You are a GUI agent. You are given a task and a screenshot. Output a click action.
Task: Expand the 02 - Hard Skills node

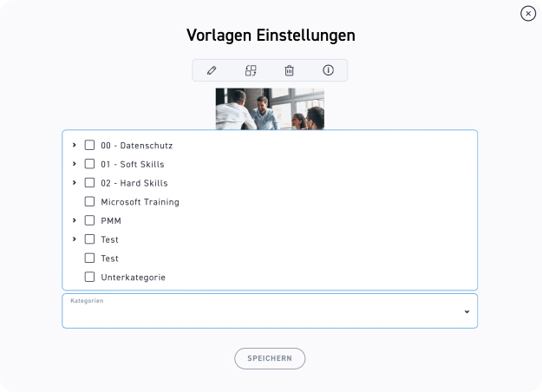(75, 183)
